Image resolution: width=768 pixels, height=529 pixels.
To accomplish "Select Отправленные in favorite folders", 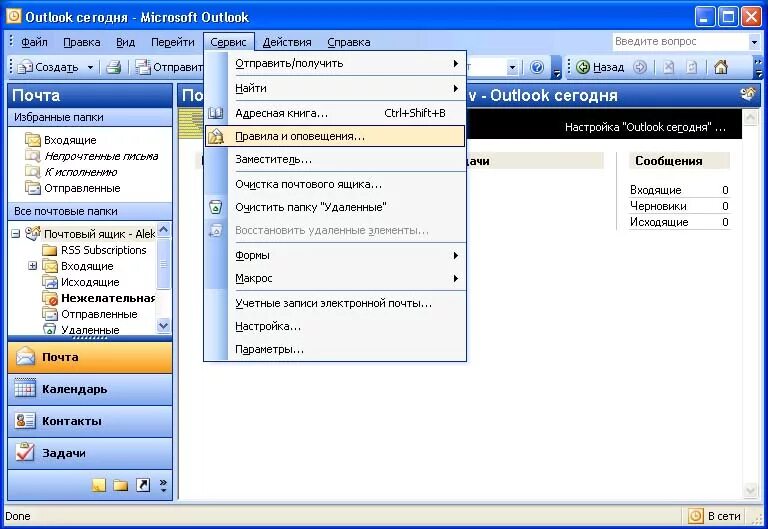I will tap(82, 188).
